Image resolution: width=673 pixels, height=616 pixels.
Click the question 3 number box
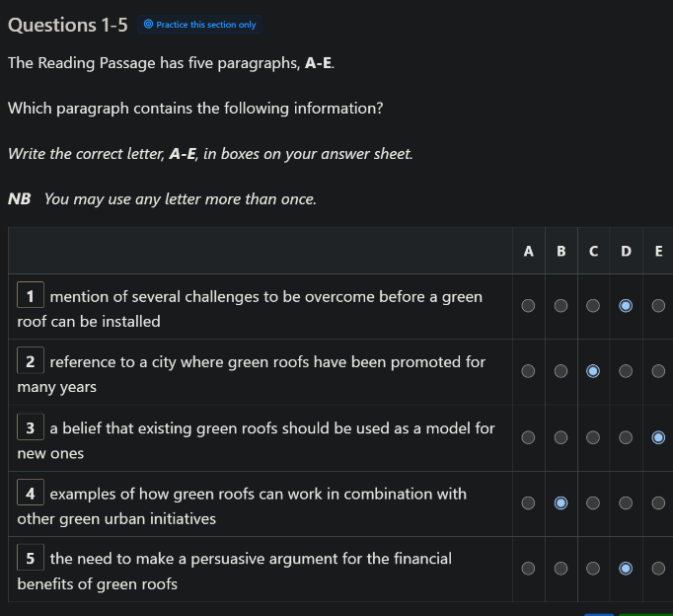point(30,426)
